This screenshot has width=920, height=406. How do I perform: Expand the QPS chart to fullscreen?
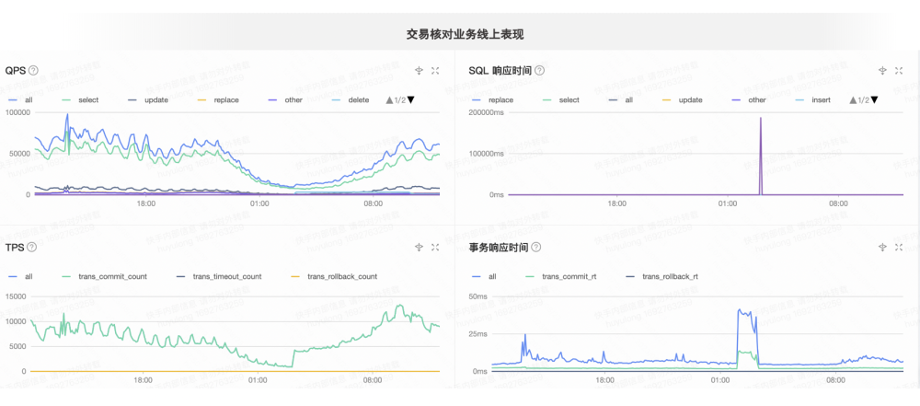tap(435, 70)
